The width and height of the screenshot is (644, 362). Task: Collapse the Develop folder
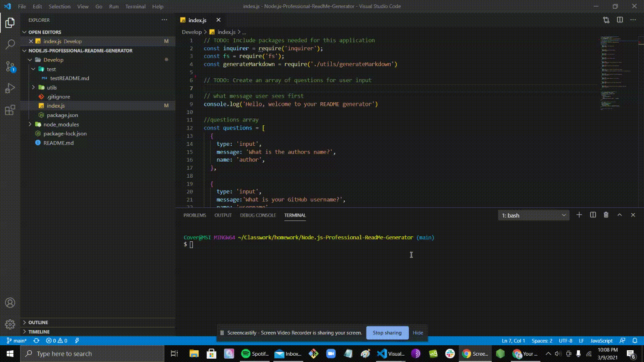pyautogui.click(x=30, y=60)
